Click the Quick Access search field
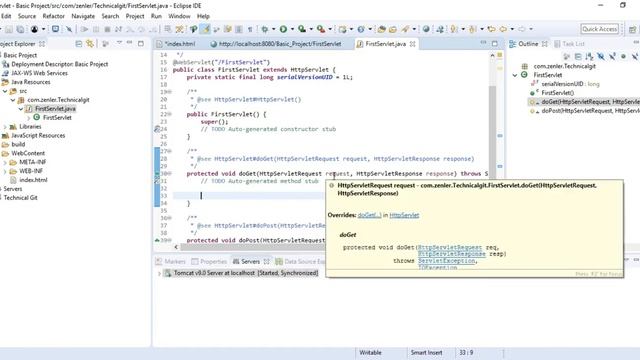640x360 pixels. [599, 29]
